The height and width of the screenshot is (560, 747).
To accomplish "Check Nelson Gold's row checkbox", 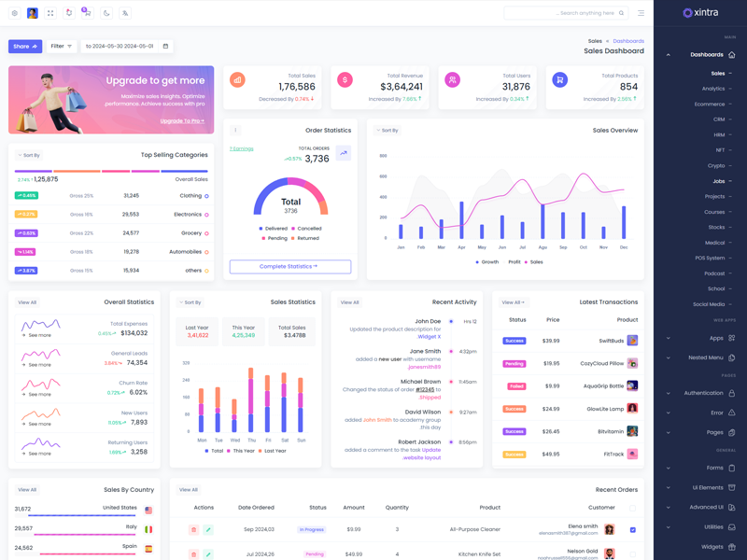I will click(x=632, y=553).
